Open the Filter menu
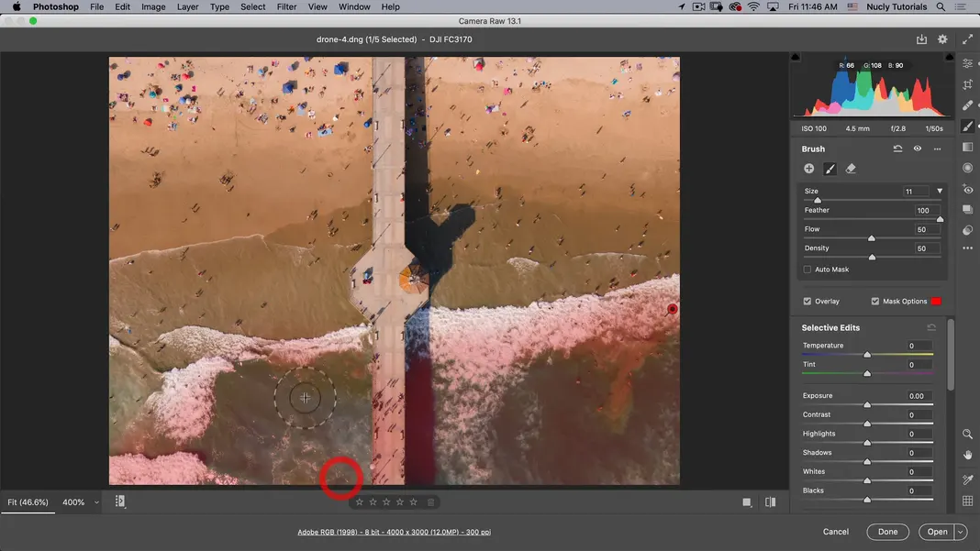 (286, 6)
